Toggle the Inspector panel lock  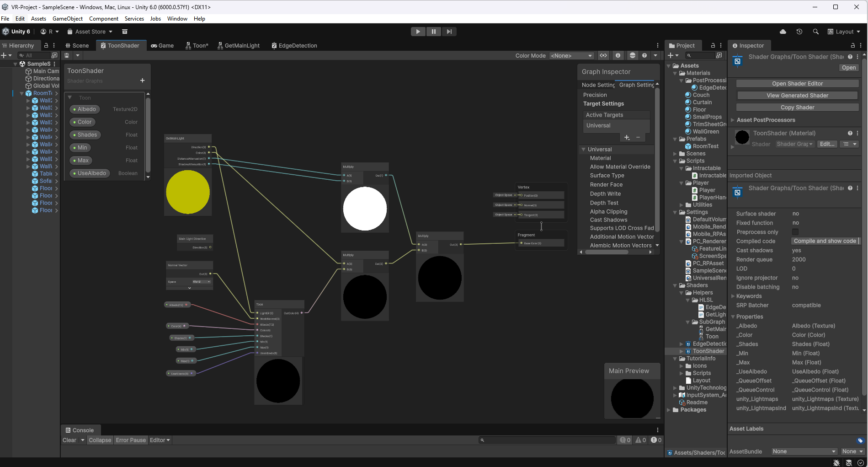[x=852, y=45]
